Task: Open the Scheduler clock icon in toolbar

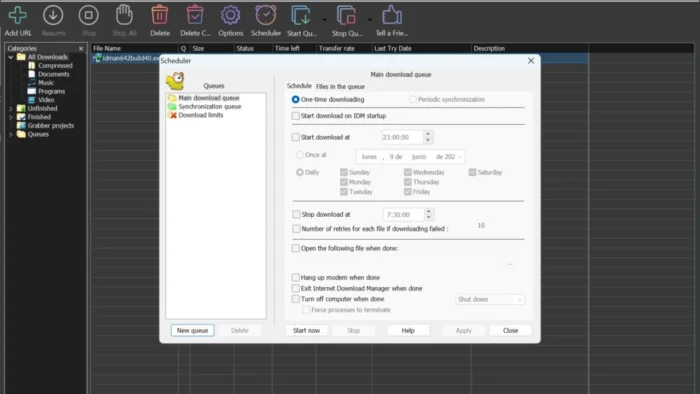Action: coord(266,15)
